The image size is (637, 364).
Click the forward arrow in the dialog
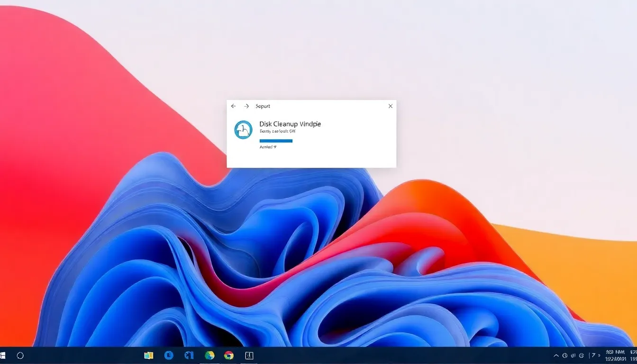pyautogui.click(x=246, y=106)
